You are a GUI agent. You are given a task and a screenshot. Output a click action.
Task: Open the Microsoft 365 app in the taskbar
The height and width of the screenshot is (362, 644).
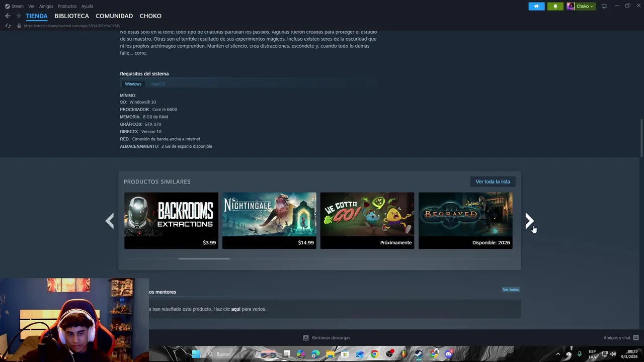[x=301, y=354]
